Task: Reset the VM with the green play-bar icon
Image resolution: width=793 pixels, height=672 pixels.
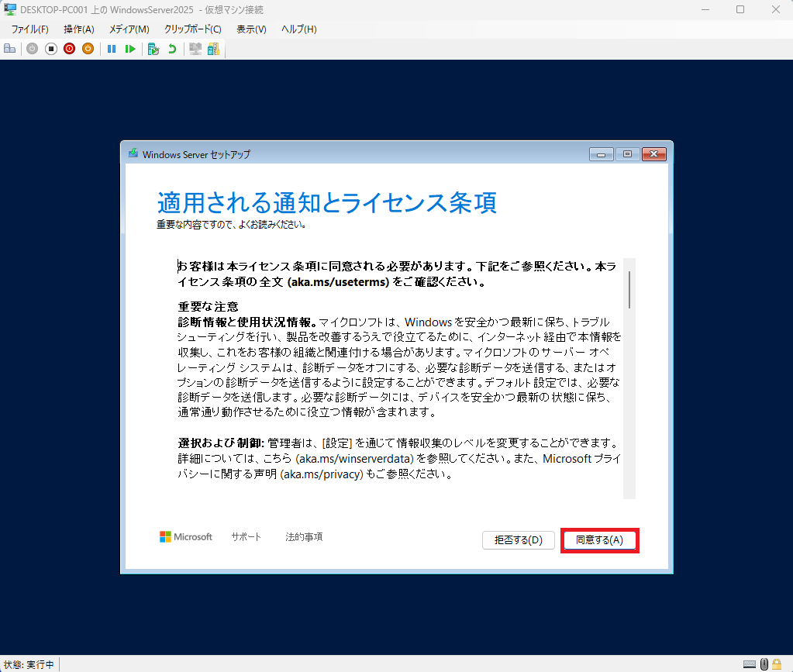Action: tap(130, 49)
